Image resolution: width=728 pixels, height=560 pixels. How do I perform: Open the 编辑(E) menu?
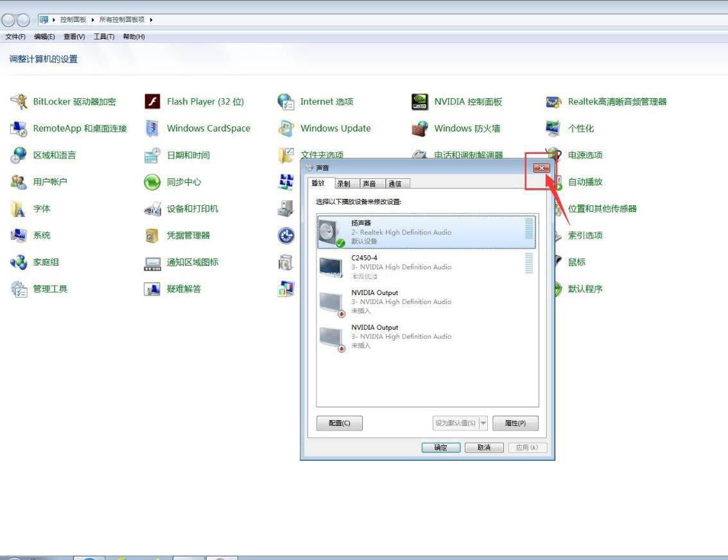pos(44,37)
